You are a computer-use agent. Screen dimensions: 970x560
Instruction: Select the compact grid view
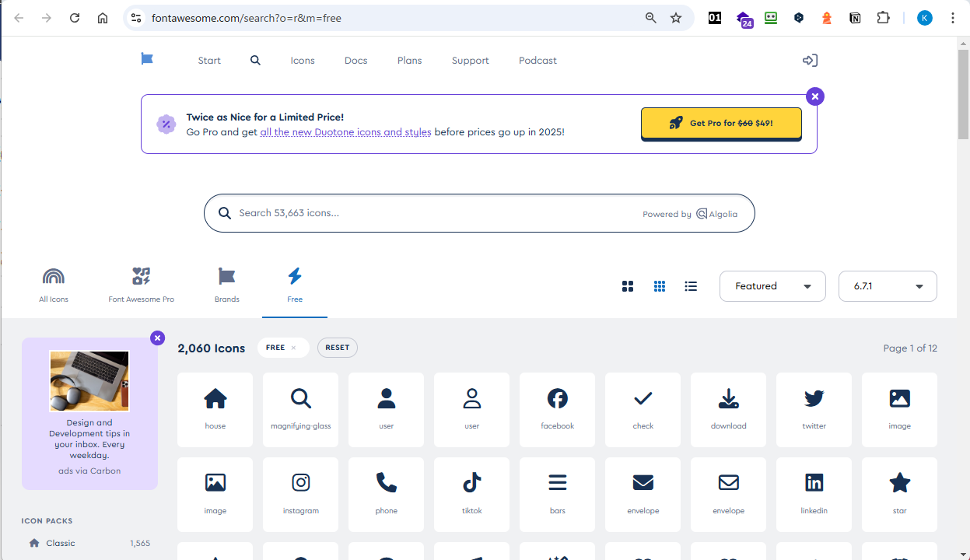[x=660, y=286]
